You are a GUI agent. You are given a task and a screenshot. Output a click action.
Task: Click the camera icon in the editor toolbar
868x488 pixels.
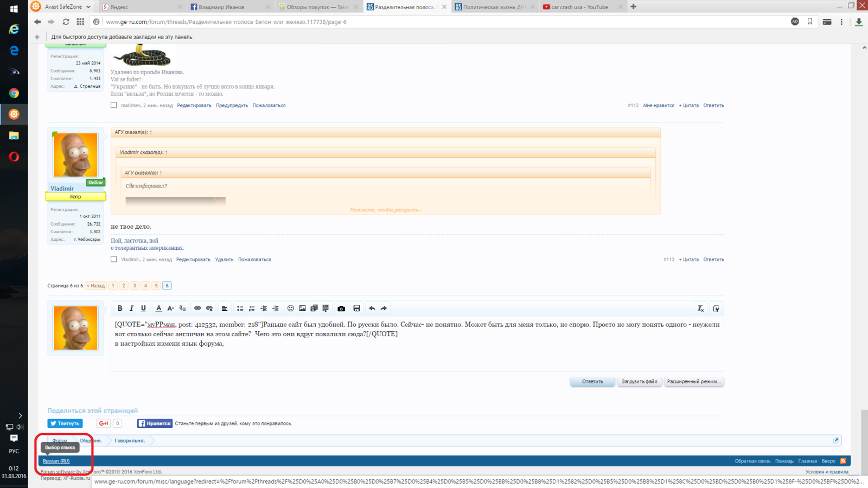click(x=341, y=309)
